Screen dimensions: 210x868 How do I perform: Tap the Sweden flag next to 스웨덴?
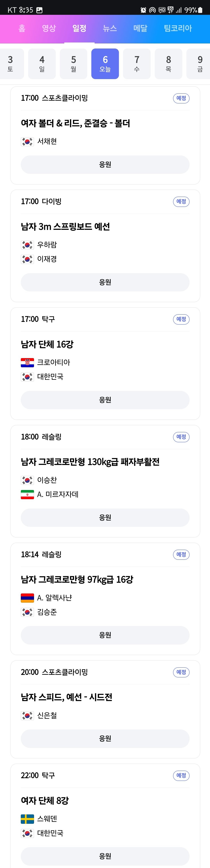pos(27,819)
